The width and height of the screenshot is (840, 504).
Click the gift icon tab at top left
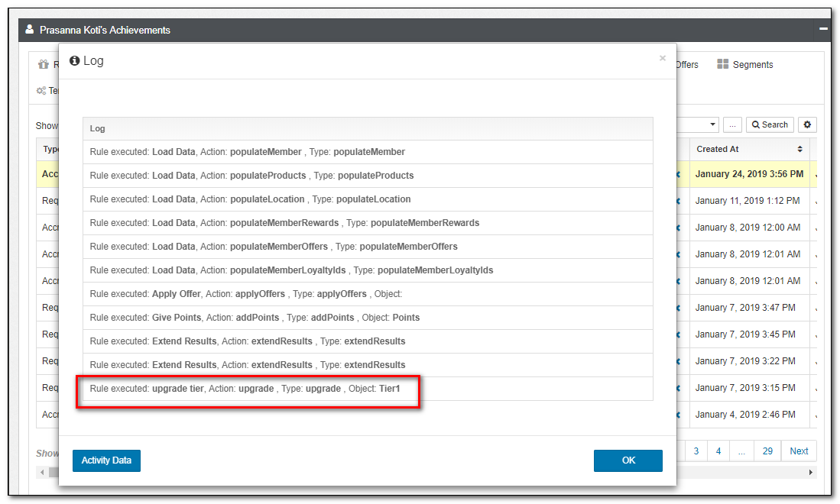click(x=44, y=65)
